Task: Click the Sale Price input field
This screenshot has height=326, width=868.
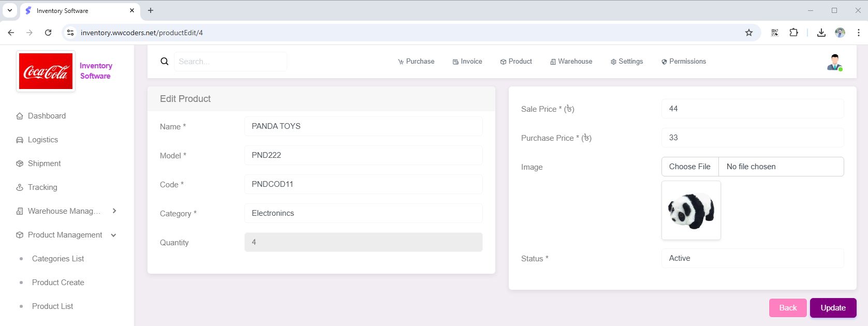Action: 752,109
